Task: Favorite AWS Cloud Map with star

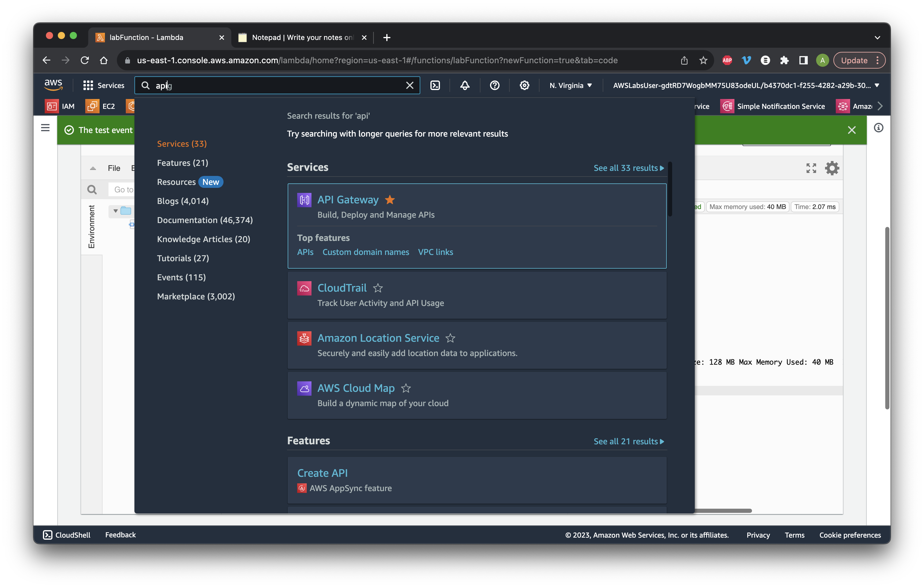Action: [x=406, y=388]
